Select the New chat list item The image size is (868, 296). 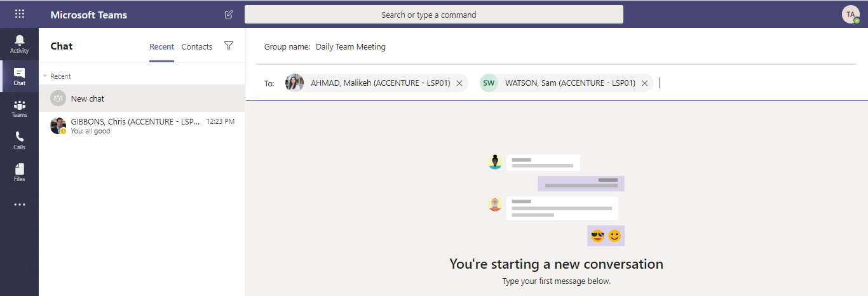tap(142, 98)
